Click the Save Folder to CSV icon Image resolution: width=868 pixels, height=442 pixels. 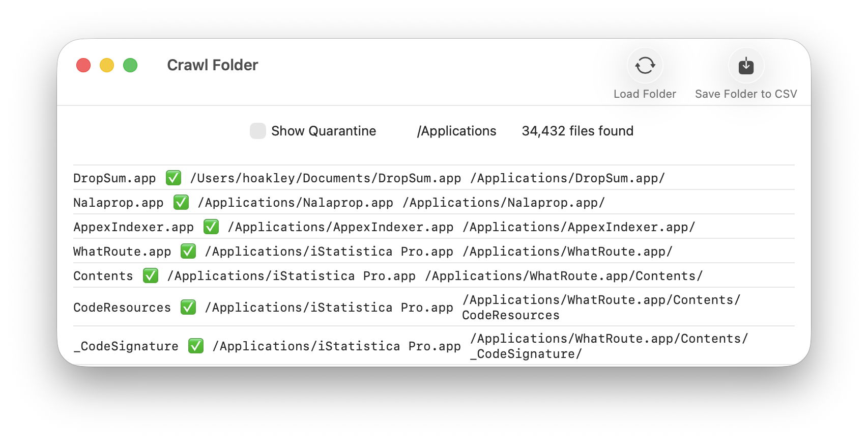pos(745,66)
